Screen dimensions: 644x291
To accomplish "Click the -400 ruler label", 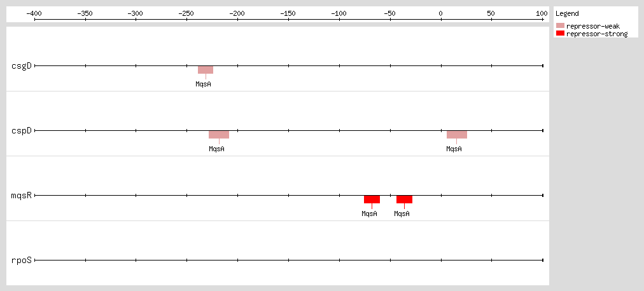I will pos(34,13).
